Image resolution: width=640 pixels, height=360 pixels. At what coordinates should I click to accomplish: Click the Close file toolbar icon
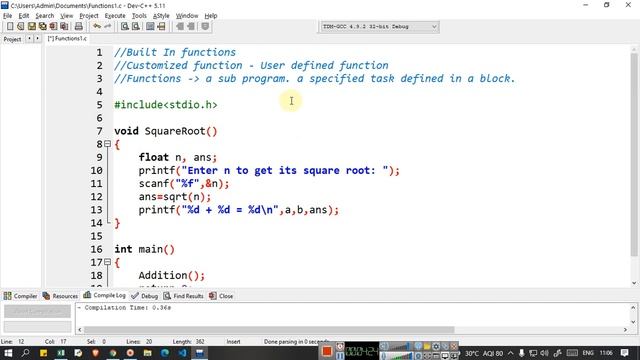53,26
